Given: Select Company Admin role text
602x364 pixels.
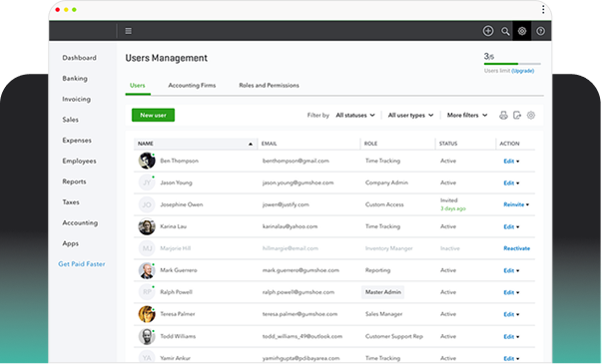Looking at the screenshot, I should 386,182.
